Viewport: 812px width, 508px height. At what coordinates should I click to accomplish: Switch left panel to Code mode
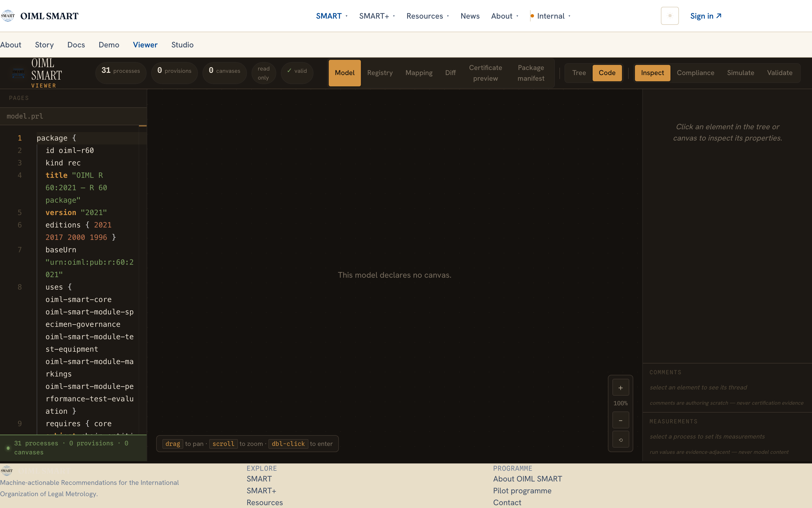click(x=607, y=73)
